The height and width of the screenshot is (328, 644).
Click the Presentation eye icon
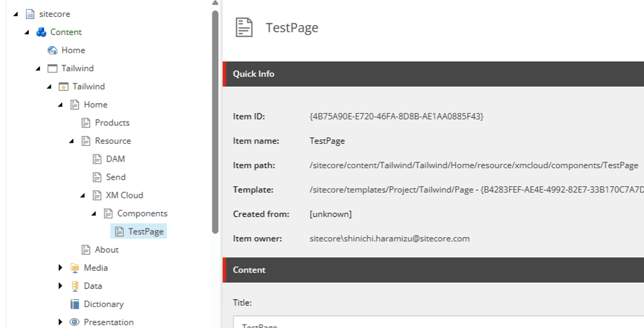(75, 322)
